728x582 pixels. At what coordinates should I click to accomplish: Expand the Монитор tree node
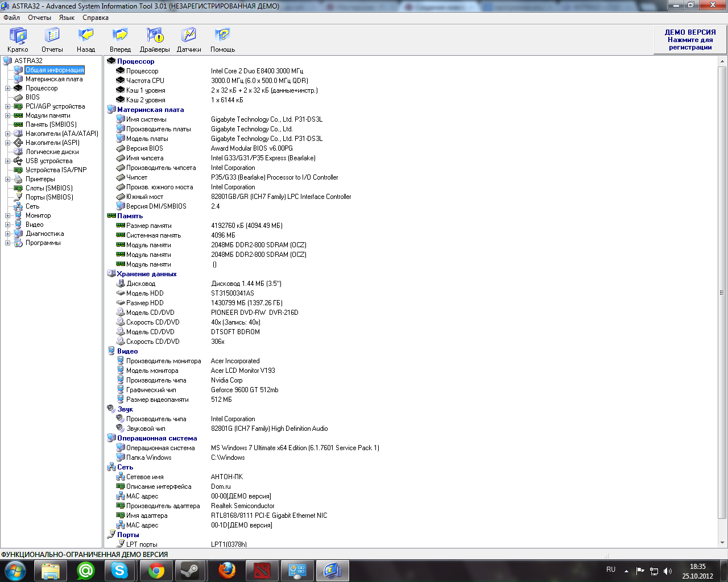(x=8, y=215)
